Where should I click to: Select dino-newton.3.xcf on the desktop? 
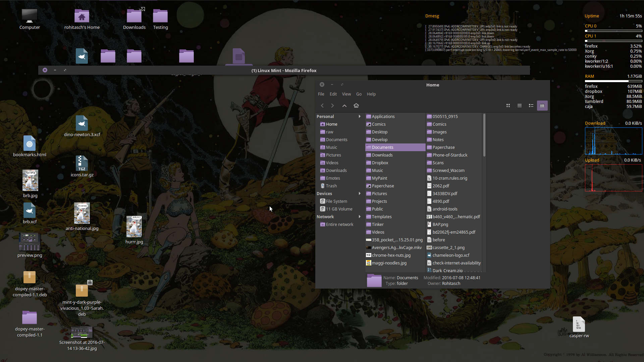click(x=82, y=126)
